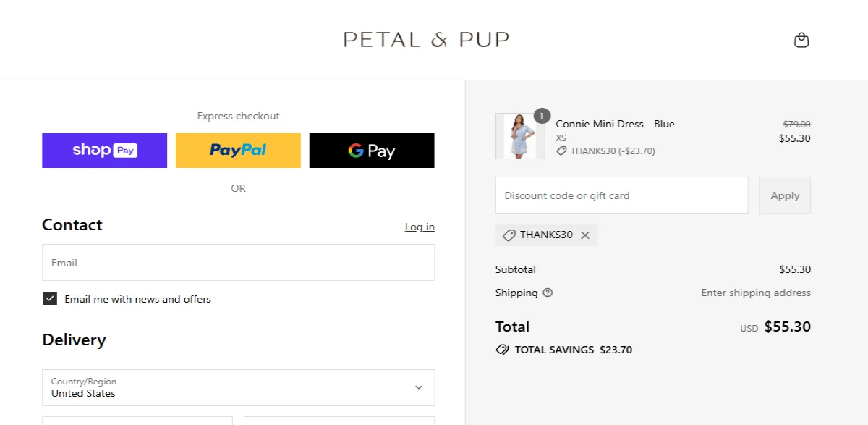
Task: Choose Google Pay for express checkout
Action: click(x=372, y=150)
